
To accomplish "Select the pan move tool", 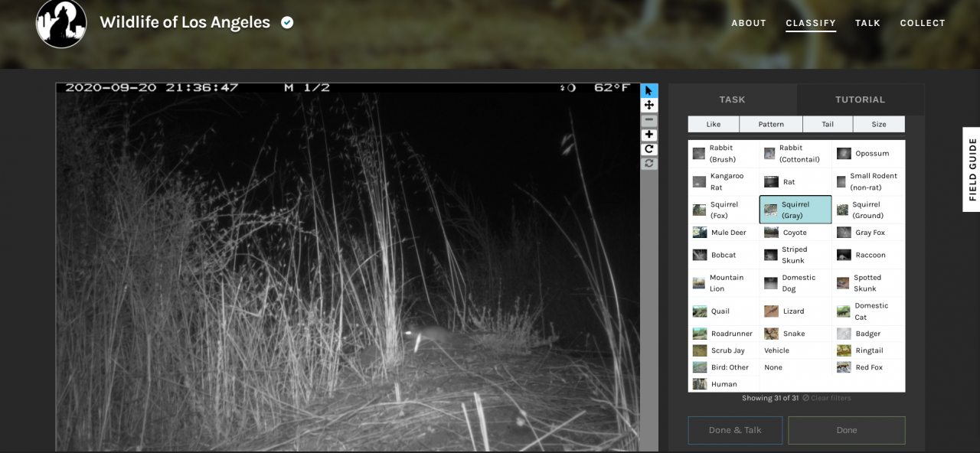I will tap(649, 105).
